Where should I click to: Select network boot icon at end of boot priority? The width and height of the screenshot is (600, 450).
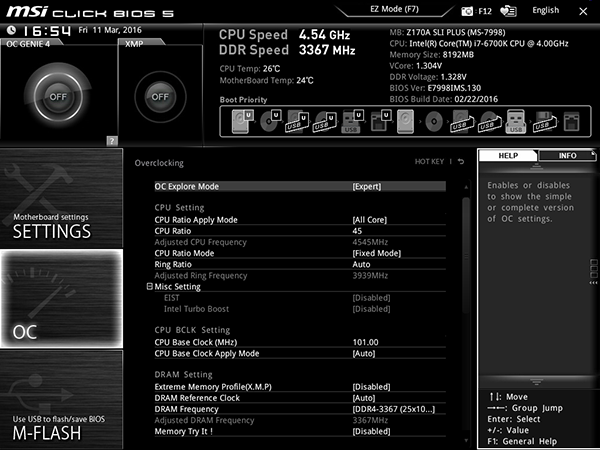click(x=572, y=122)
